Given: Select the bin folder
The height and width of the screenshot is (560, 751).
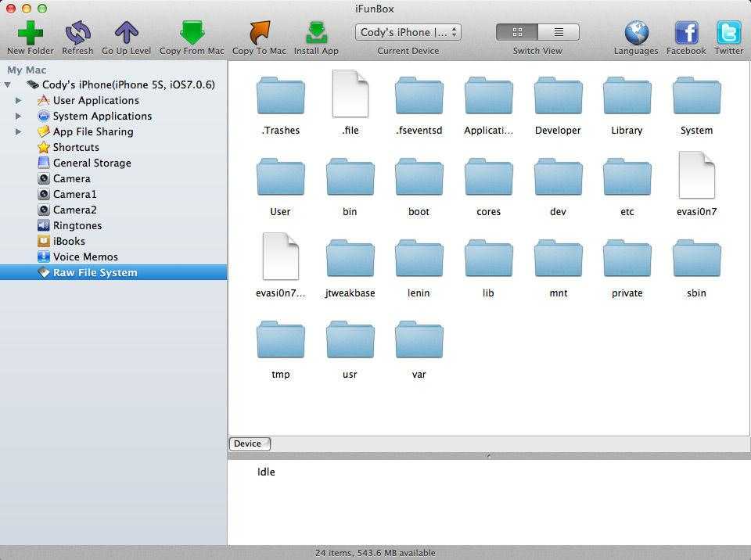Looking at the screenshot, I should coord(350,178).
